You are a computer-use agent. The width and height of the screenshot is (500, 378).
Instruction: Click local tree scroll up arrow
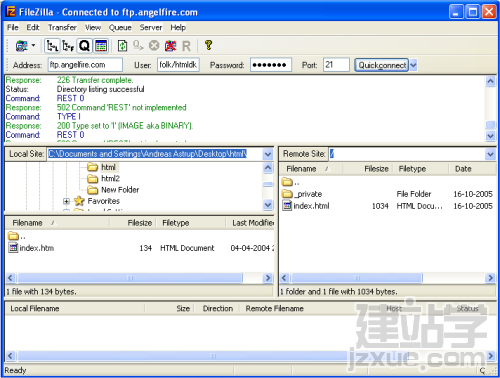[x=268, y=167]
